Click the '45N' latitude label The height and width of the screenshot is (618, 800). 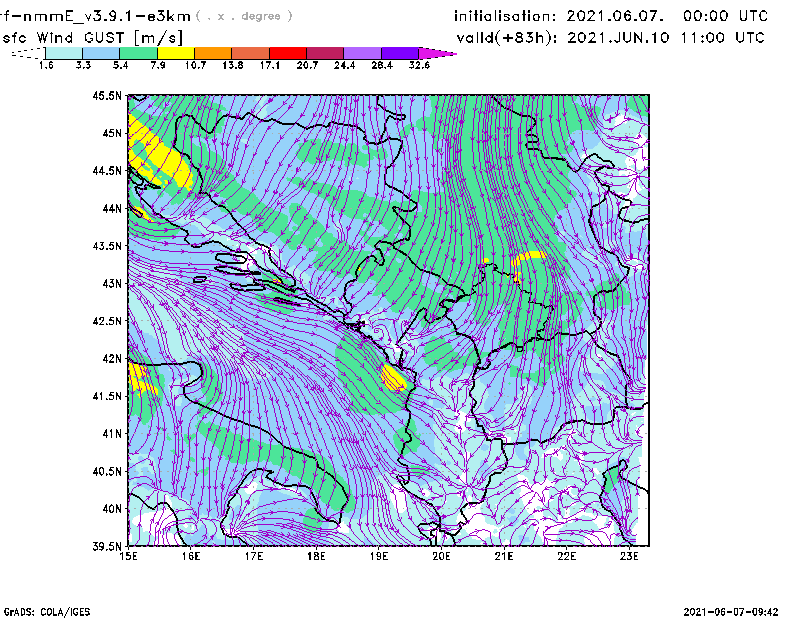pos(112,133)
